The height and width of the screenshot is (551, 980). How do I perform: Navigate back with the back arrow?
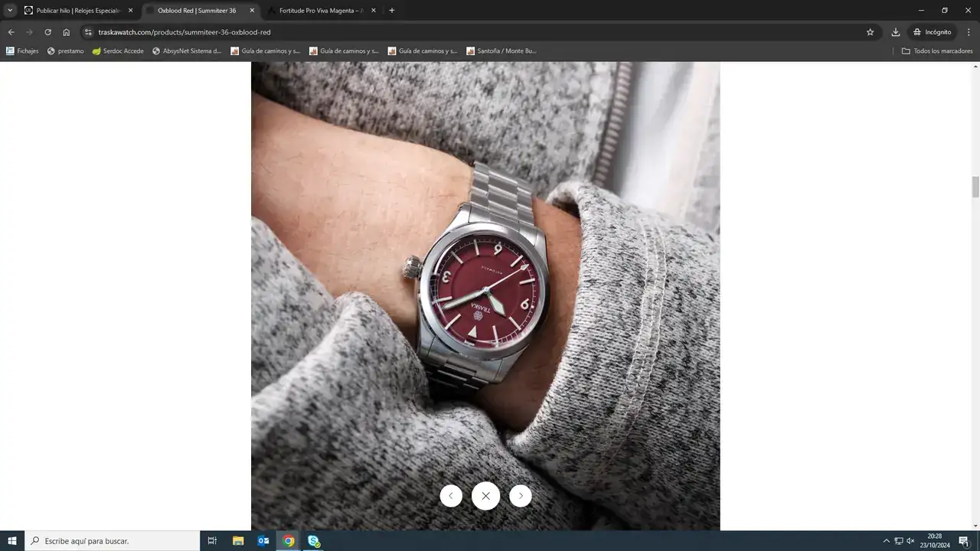point(11,32)
